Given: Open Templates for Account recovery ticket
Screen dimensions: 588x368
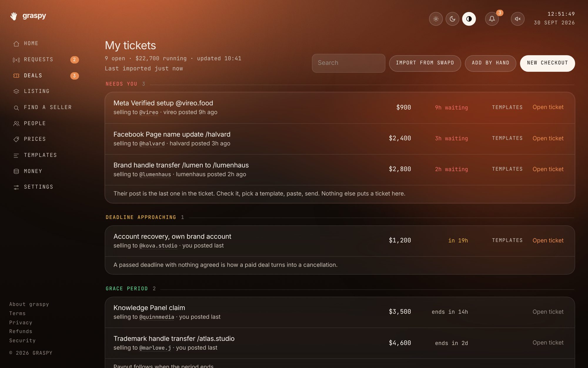Looking at the screenshot, I should [x=507, y=241].
